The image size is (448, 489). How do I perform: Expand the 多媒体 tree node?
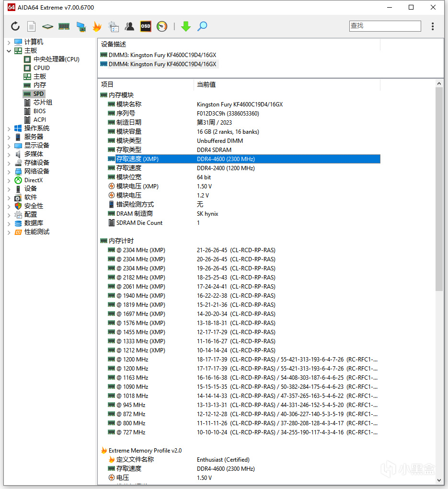pos(9,154)
